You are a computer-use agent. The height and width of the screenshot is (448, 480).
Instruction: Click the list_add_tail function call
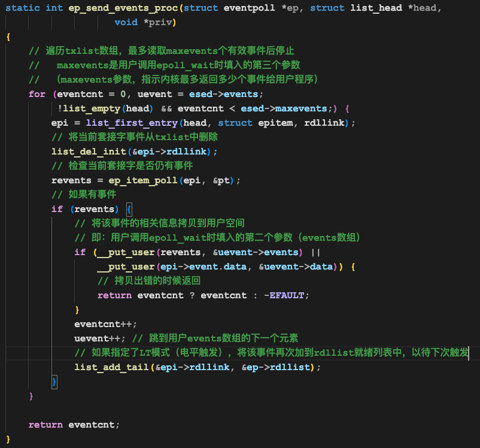(111, 367)
